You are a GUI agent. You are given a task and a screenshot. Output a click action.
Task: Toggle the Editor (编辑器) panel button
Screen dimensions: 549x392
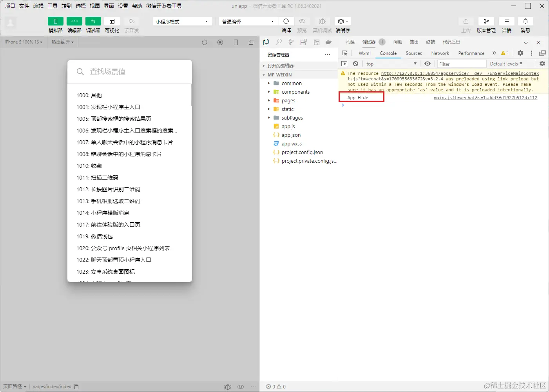tap(74, 21)
